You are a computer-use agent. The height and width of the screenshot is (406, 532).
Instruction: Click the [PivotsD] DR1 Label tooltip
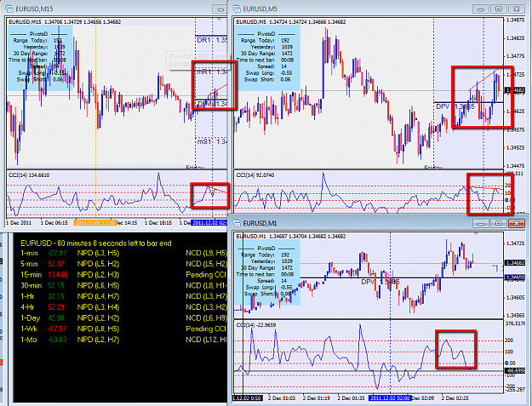[197, 60]
